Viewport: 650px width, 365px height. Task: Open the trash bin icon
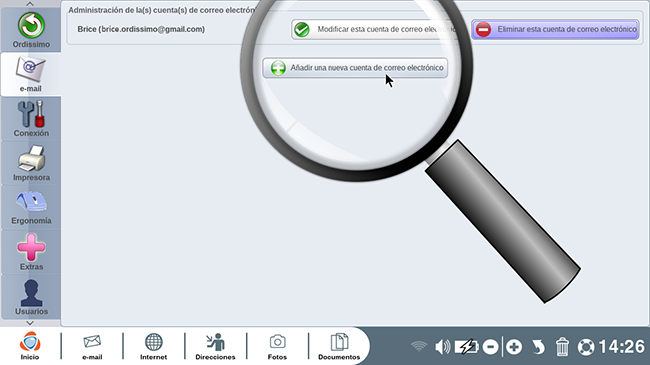562,347
